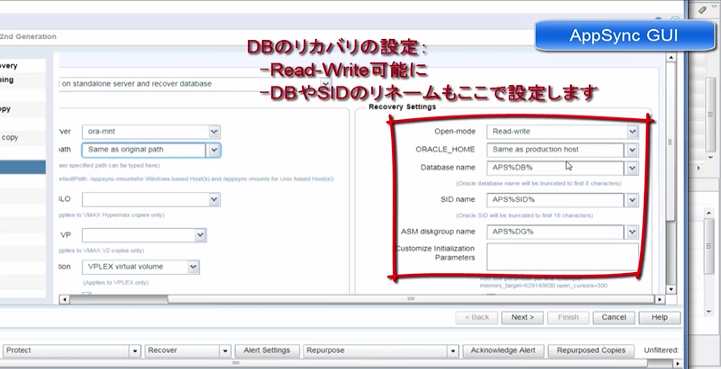Image resolution: width=721 pixels, height=369 pixels.
Task: Click the Acknowledge Alert button
Action: coord(503,351)
